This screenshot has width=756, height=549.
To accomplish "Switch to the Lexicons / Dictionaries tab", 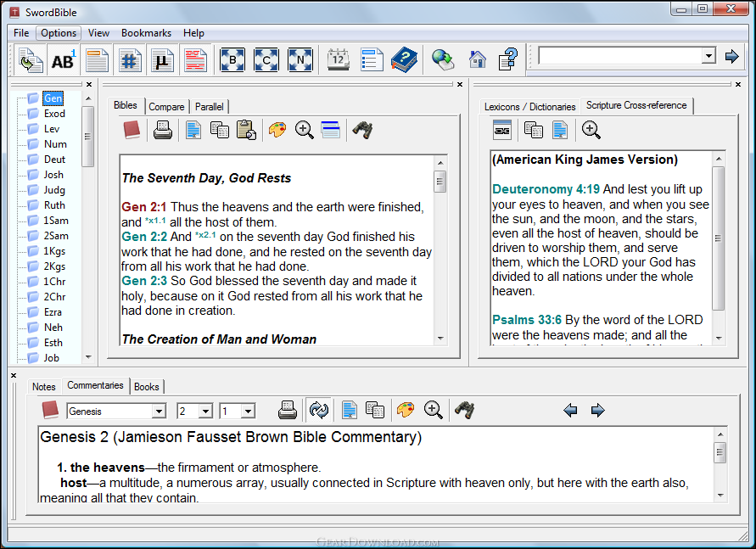I will pos(529,107).
